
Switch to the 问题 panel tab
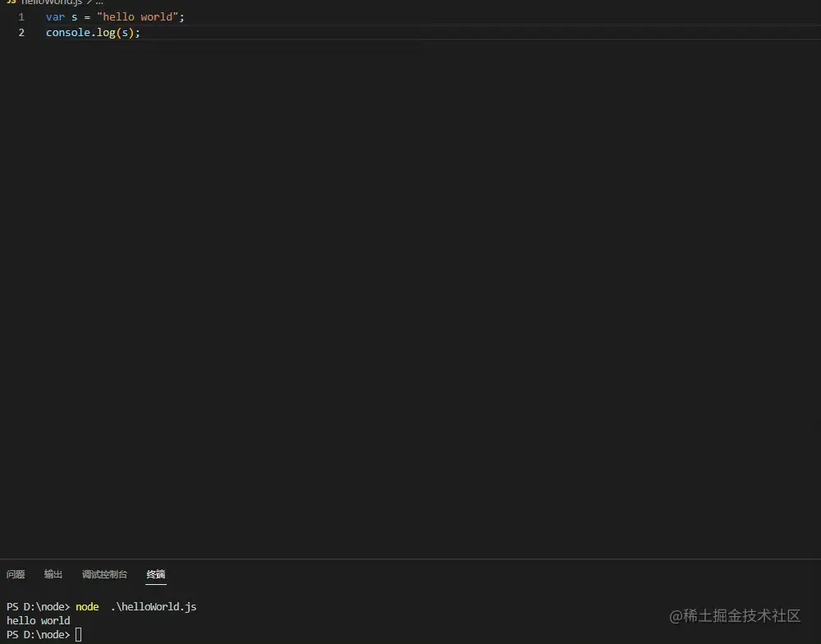point(15,574)
